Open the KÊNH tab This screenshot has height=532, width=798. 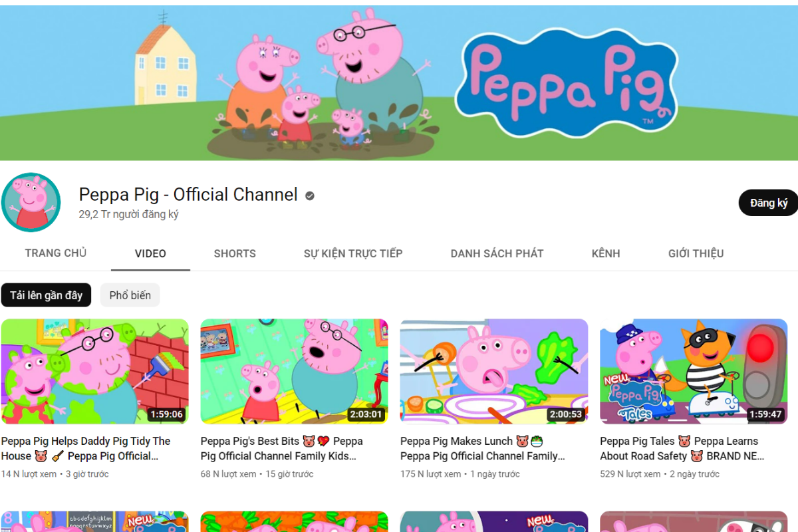(x=606, y=253)
